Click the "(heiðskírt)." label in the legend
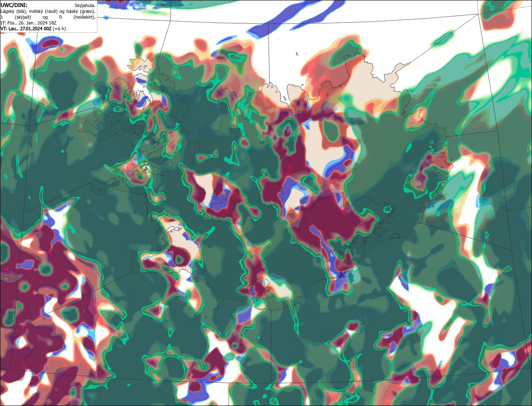The height and width of the screenshot is (406, 532). tap(84, 17)
